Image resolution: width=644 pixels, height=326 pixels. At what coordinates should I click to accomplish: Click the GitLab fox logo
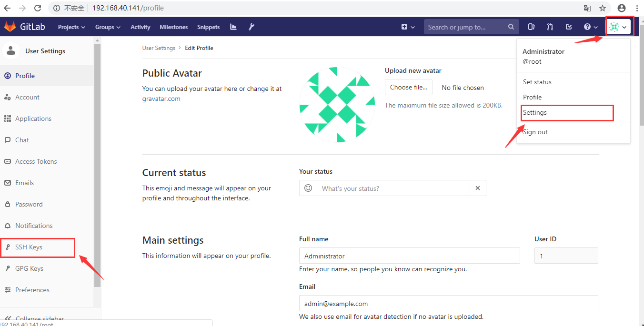(x=10, y=27)
